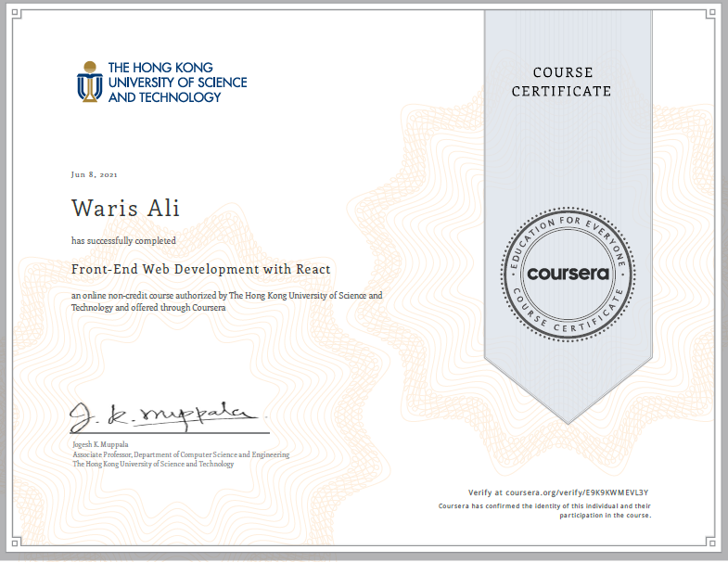
Task: Click the 'coursera' wordmark inside the seal
Action: [x=568, y=274]
